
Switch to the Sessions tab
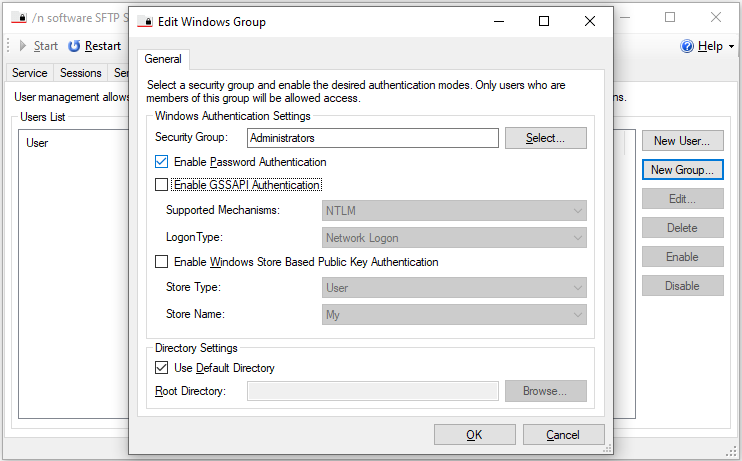81,73
